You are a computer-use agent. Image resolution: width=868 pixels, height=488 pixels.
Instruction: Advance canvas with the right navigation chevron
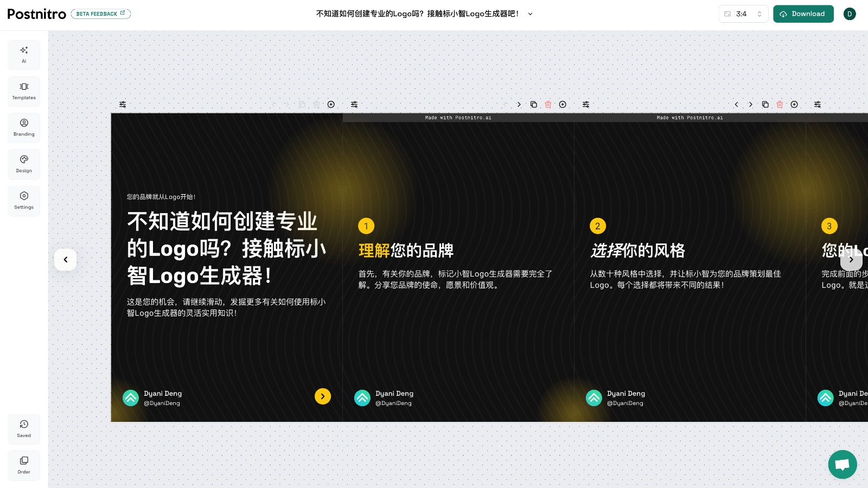[x=852, y=260]
